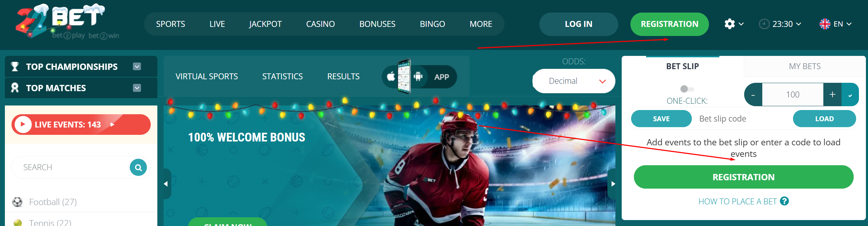
Task: Go to next banner slide arrow
Action: pos(613,184)
